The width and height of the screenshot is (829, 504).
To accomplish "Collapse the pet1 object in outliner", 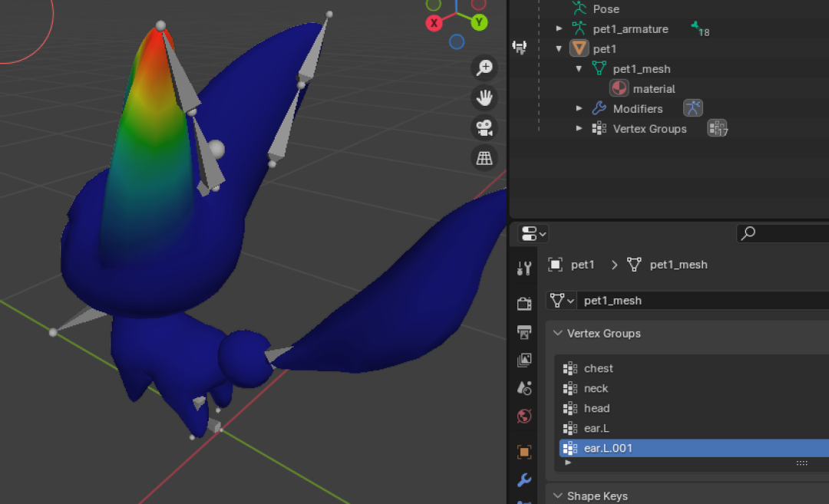I will [559, 48].
